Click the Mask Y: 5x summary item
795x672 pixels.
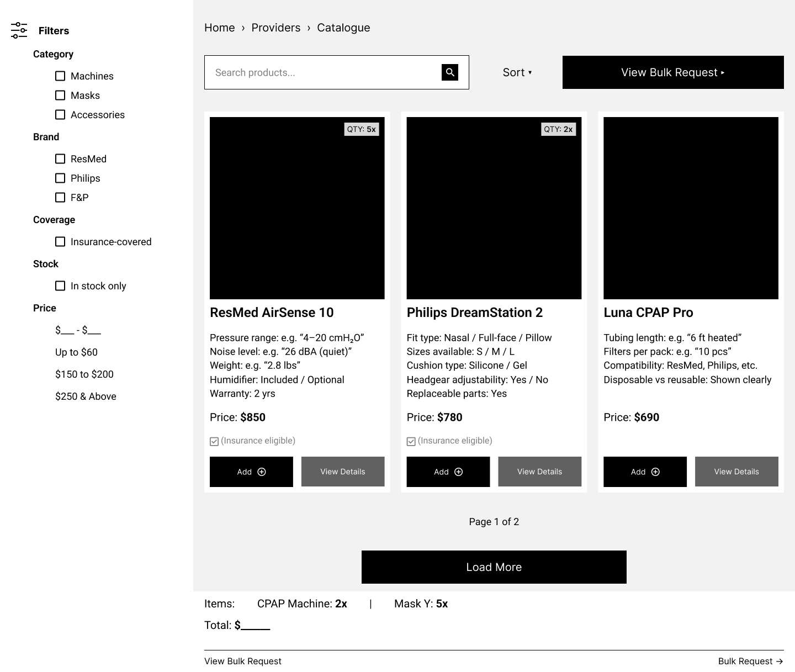point(421,604)
